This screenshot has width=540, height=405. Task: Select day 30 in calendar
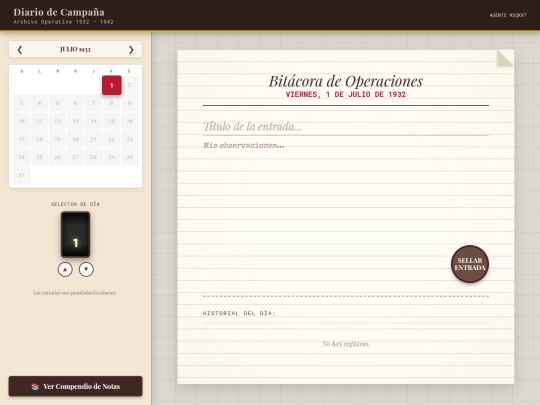[x=129, y=157]
